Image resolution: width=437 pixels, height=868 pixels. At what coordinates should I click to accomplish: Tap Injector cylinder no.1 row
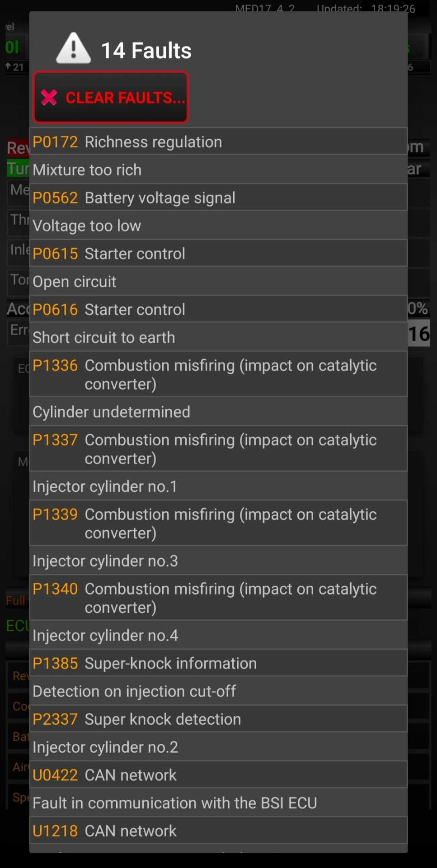(218, 486)
